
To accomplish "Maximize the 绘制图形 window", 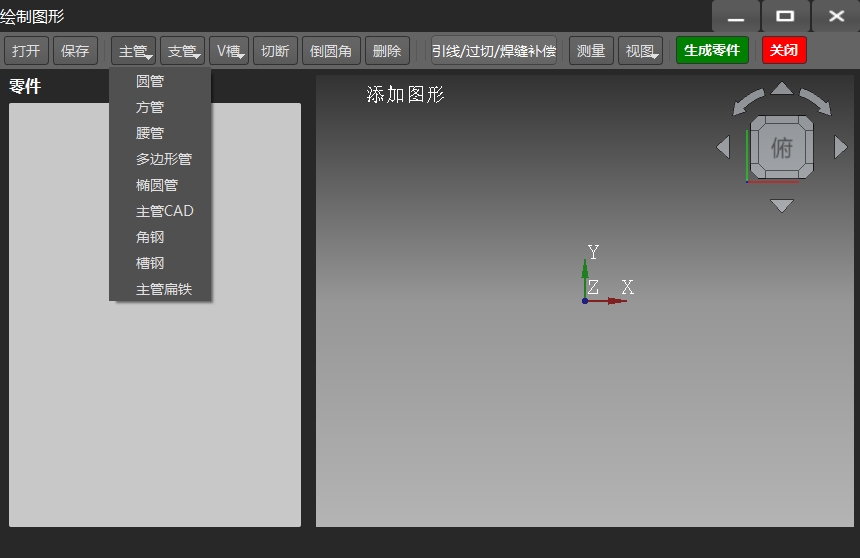I will pyautogui.click(x=785, y=16).
